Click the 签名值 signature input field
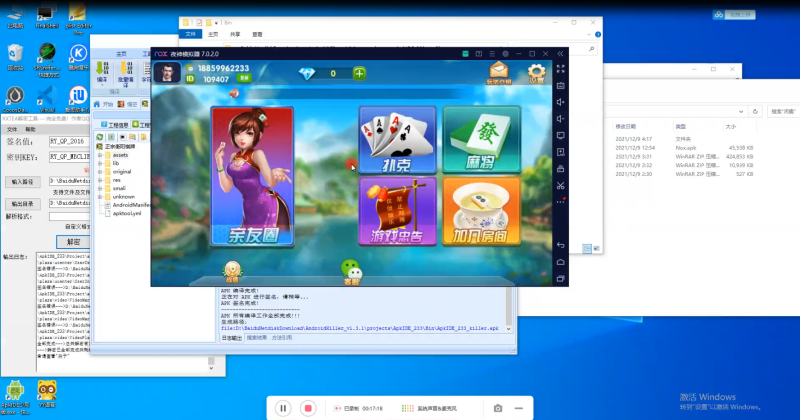This screenshot has height=420, width=800. tap(69, 141)
